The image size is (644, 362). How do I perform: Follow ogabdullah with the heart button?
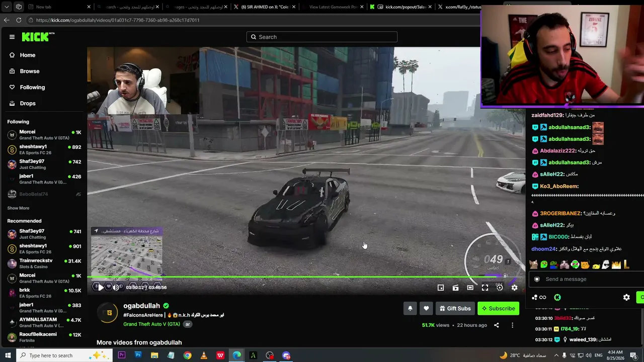(426, 308)
